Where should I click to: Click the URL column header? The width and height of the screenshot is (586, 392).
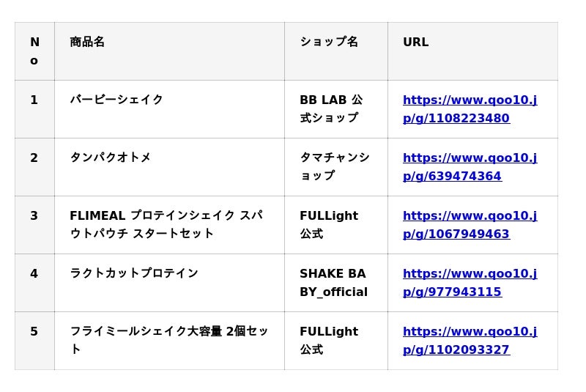415,42
